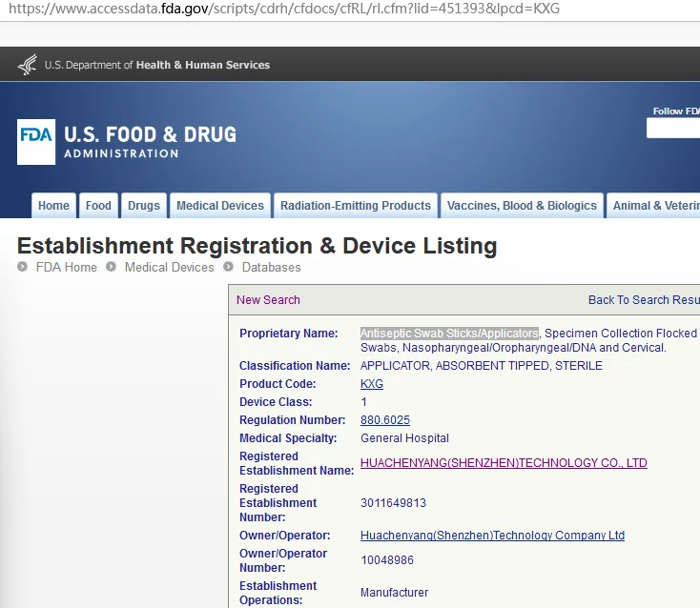This screenshot has width=700, height=608.
Task: Click Establishment Registration & Device Listing heading
Action: [257, 246]
